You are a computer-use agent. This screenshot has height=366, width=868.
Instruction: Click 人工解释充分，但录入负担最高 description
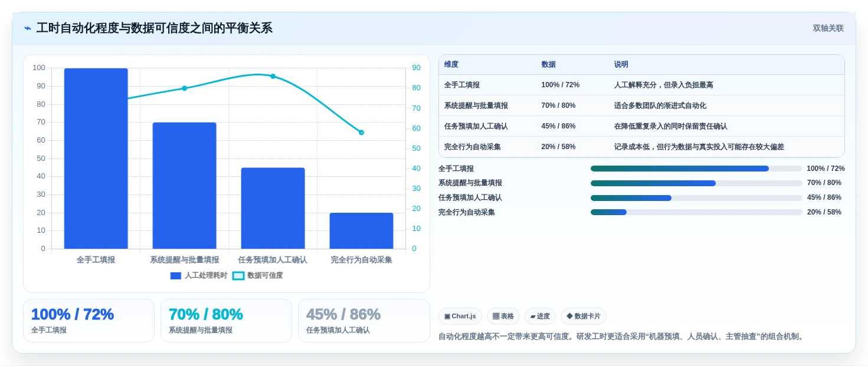[x=663, y=85]
